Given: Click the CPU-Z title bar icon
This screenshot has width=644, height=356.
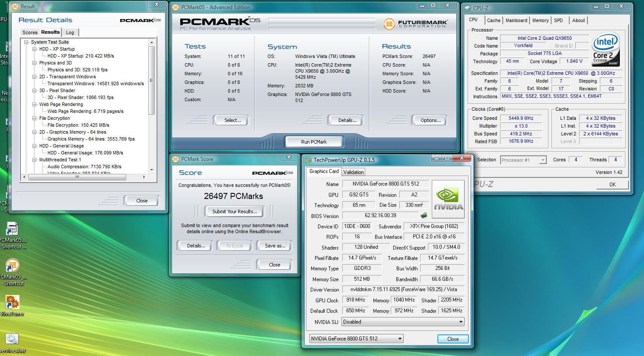Looking at the screenshot, I should (468, 8).
